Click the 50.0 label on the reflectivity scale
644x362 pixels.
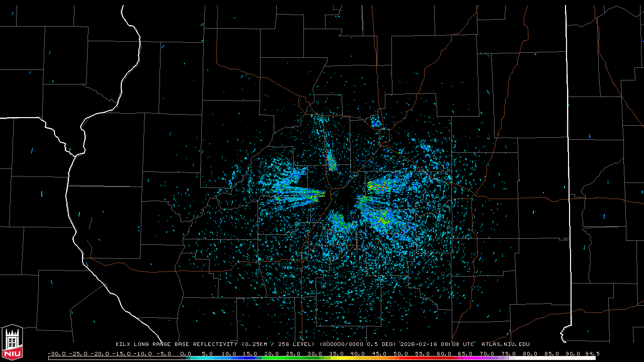pyautogui.click(x=400, y=353)
